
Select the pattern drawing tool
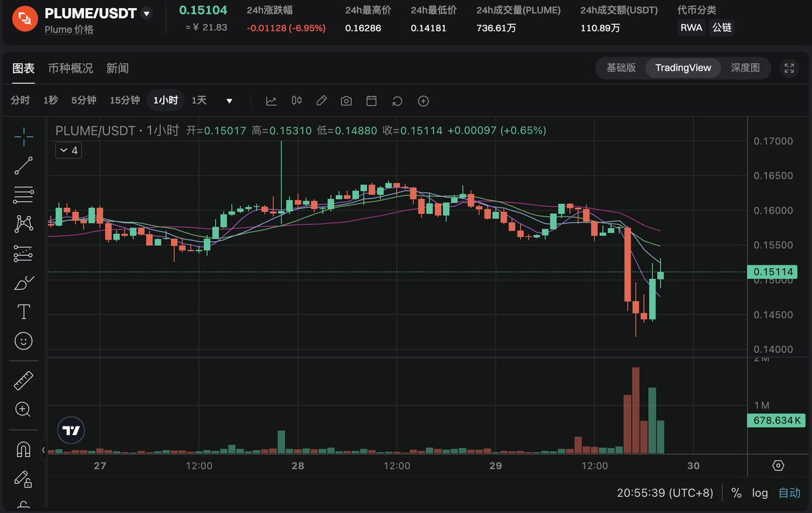tap(23, 223)
